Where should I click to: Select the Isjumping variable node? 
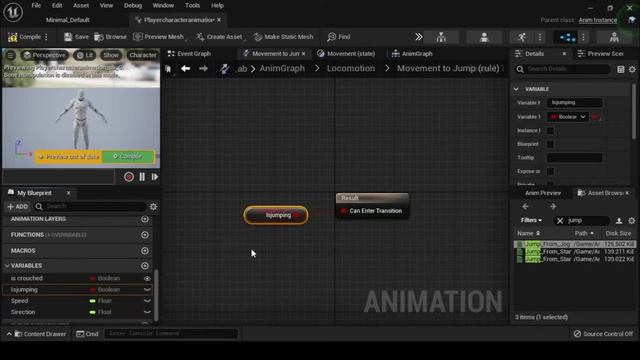click(x=276, y=215)
